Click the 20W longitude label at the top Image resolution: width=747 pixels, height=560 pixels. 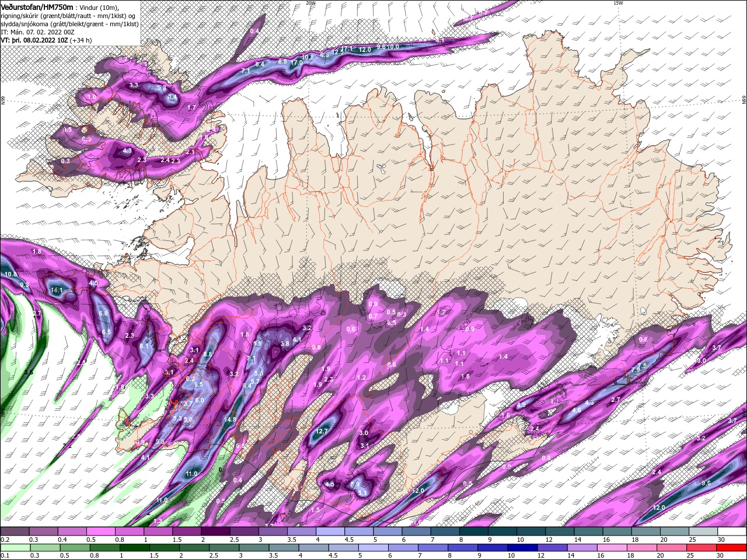click(310, 3)
